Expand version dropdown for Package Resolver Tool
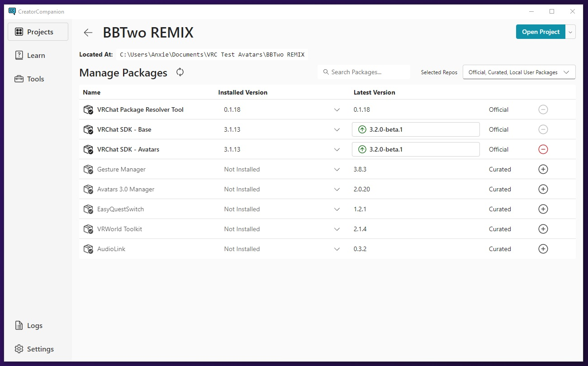588x366 pixels. click(337, 109)
